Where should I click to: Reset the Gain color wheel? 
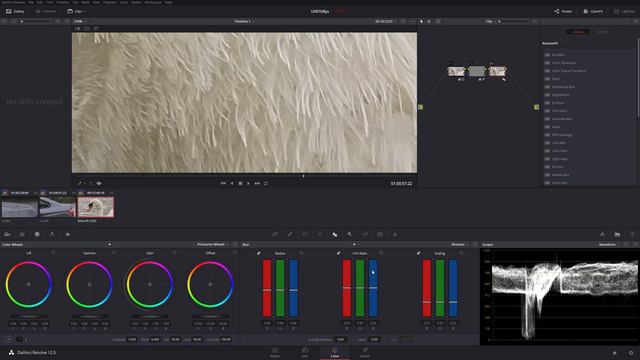click(174, 253)
